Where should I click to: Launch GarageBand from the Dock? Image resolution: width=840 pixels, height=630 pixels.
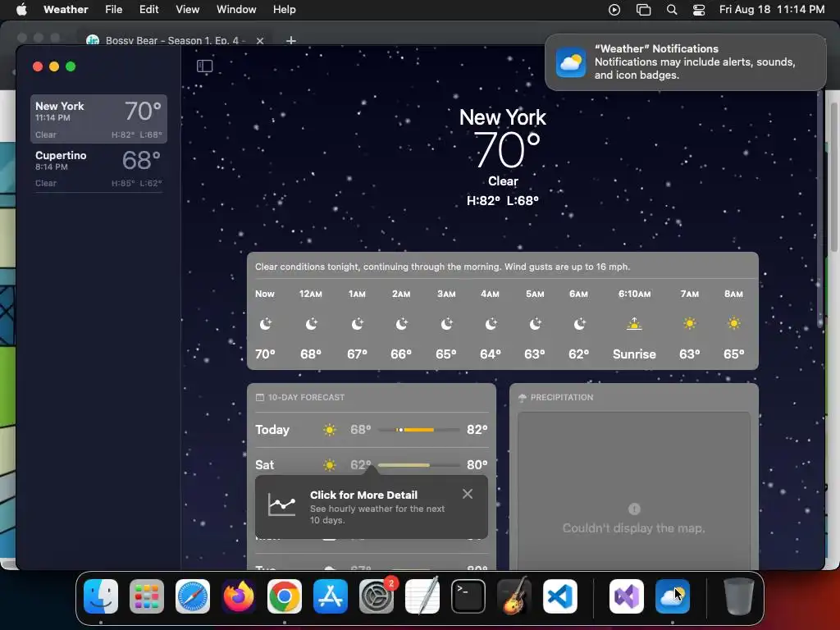click(514, 596)
